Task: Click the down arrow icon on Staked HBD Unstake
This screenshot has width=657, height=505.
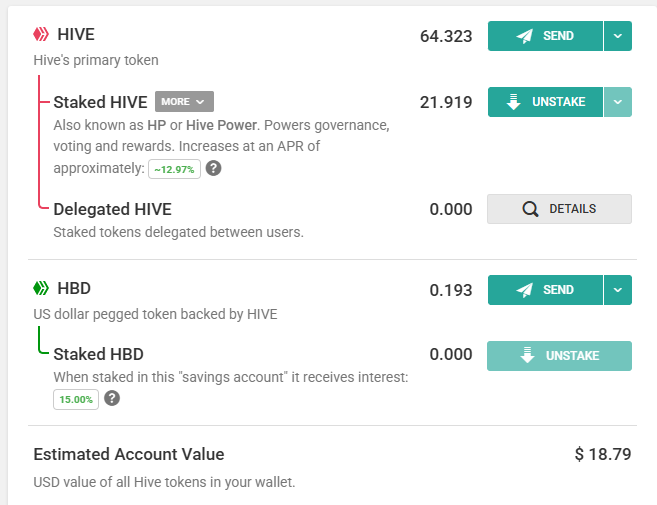Action: [x=528, y=355]
